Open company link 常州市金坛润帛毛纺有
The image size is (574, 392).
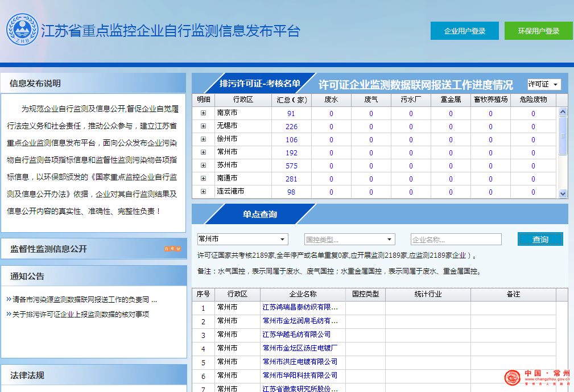(x=300, y=321)
